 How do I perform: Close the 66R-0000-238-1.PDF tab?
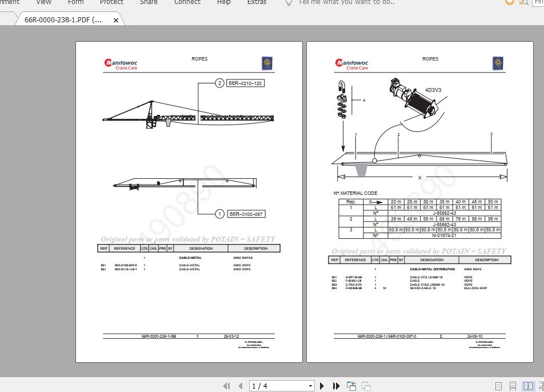[x=117, y=19]
